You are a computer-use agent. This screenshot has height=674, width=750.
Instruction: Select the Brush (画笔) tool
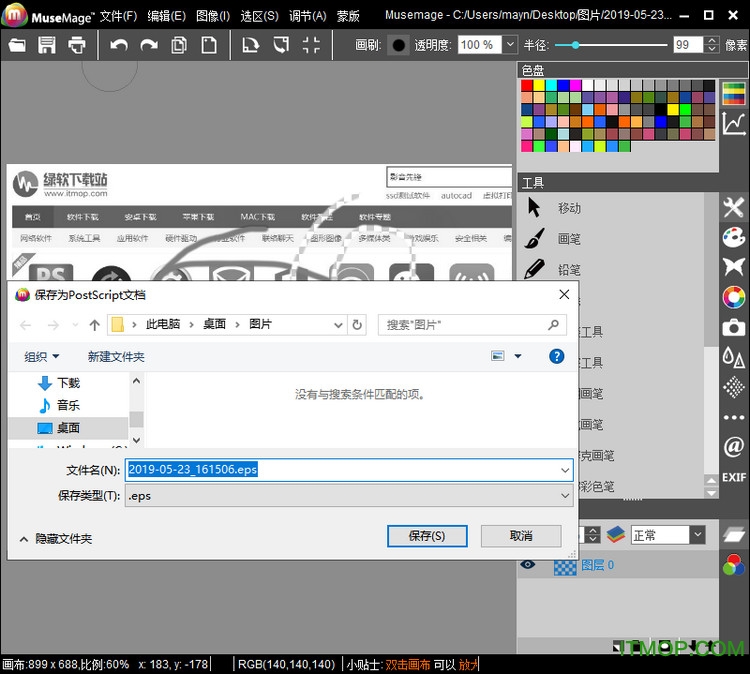pos(534,238)
